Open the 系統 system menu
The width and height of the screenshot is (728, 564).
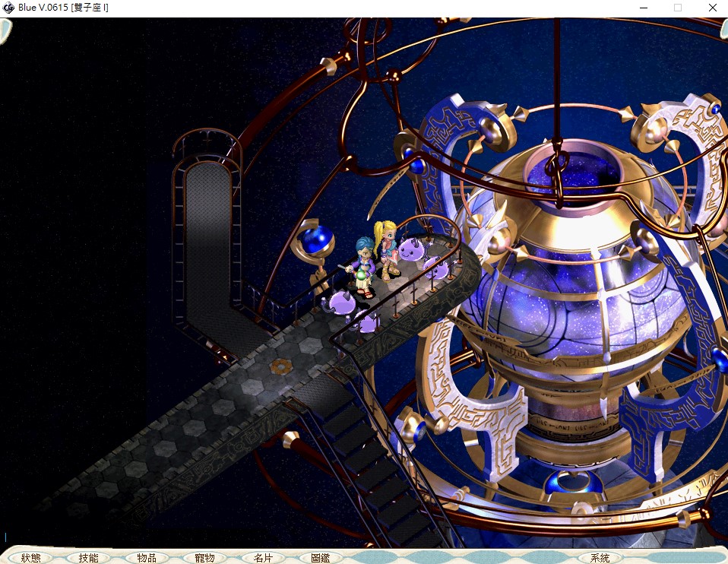[x=600, y=557]
